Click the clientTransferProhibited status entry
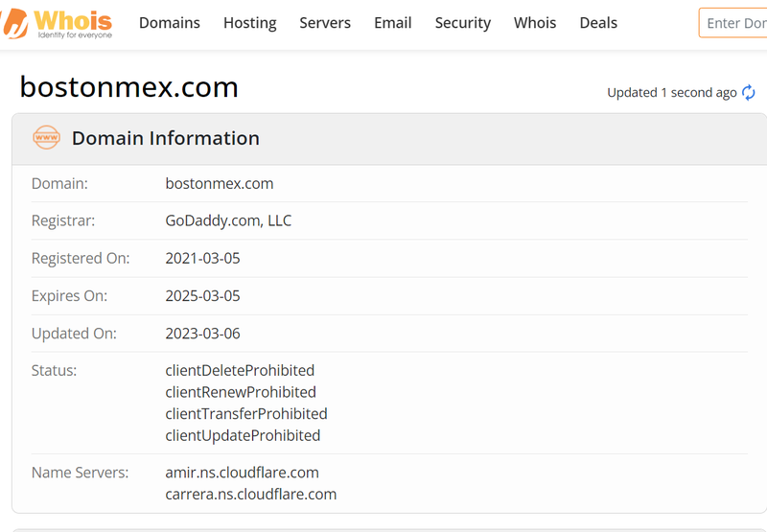The height and width of the screenshot is (532, 767). coord(246,413)
